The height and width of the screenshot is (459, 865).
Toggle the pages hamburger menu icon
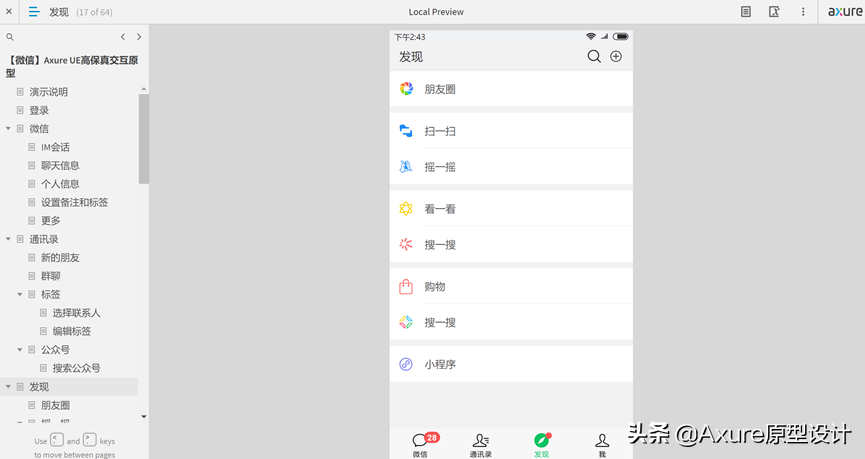point(34,12)
